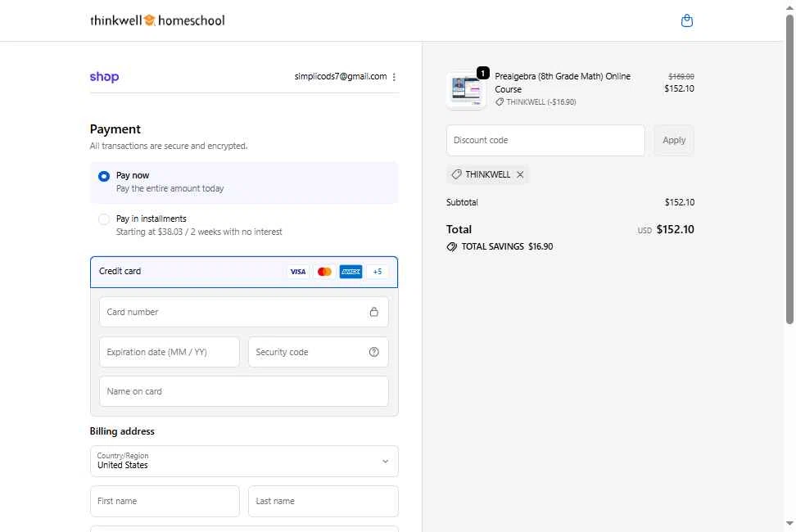Click the USD $152.10 total amount

666,230
